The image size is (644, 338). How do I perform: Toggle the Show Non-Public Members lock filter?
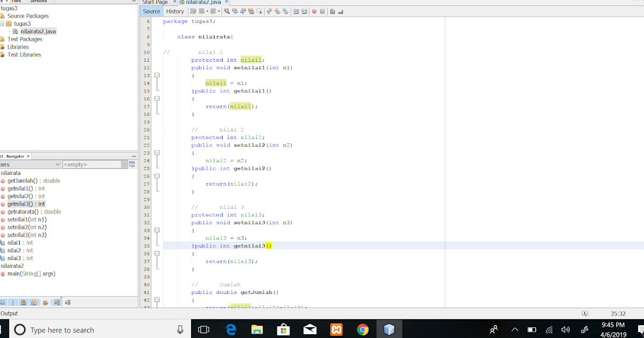point(23,302)
